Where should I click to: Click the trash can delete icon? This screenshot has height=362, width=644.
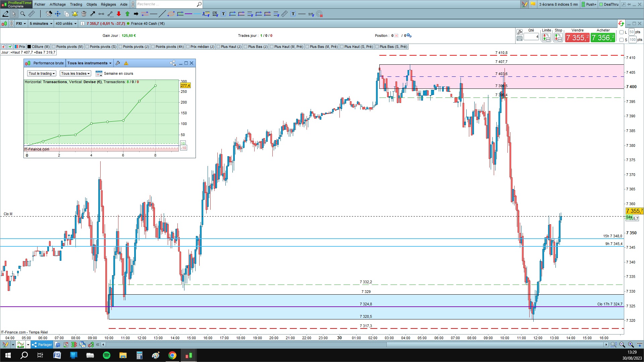tap(84, 14)
